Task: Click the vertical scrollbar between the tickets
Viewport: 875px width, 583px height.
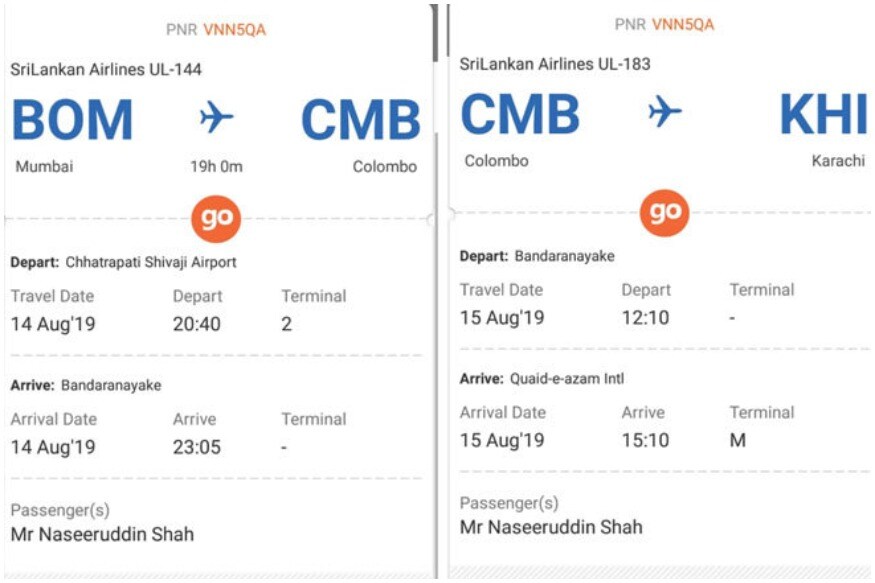Action: tap(435, 33)
